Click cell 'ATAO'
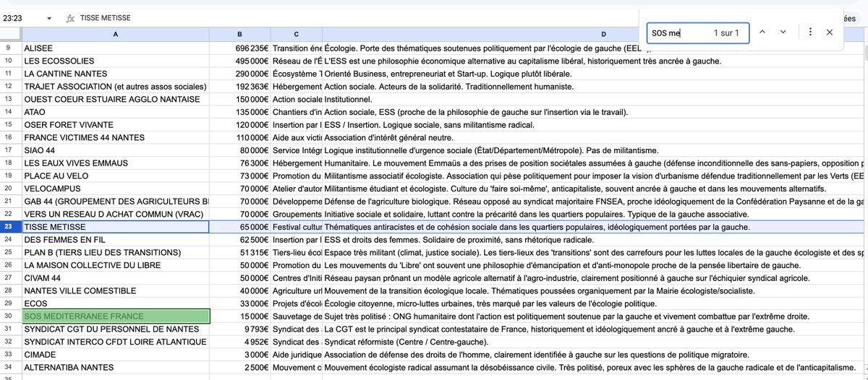 click(116, 112)
